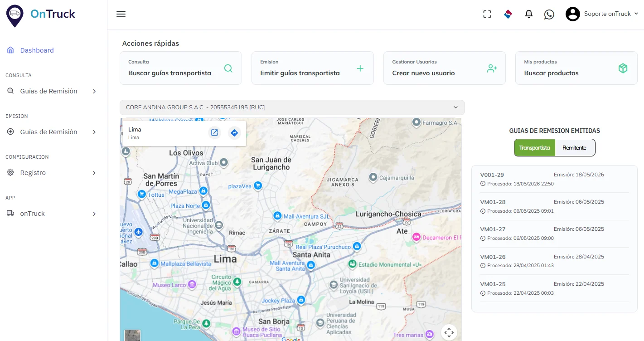Click Tottus store marker
The image size is (644, 341).
tap(142, 194)
